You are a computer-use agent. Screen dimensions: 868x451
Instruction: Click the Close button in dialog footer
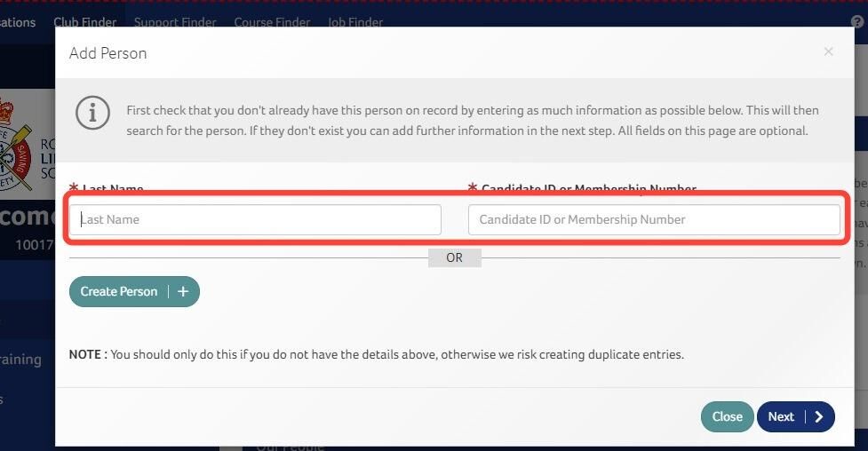pyautogui.click(x=727, y=416)
